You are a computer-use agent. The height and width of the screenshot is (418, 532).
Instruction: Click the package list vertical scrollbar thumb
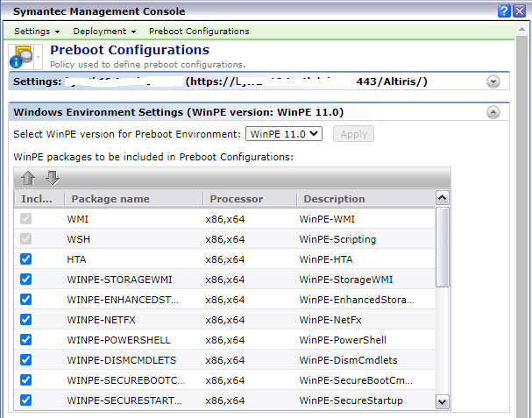coord(443,245)
